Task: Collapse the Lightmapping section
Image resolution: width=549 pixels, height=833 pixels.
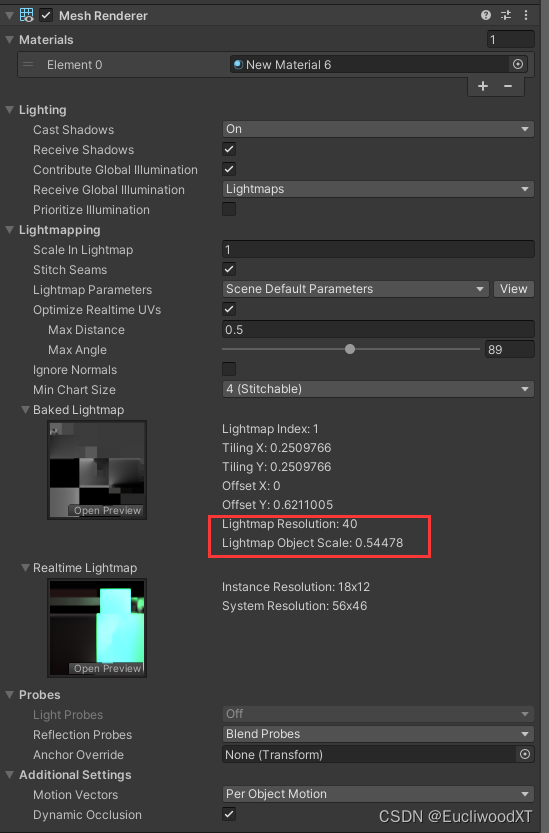Action: (9, 230)
